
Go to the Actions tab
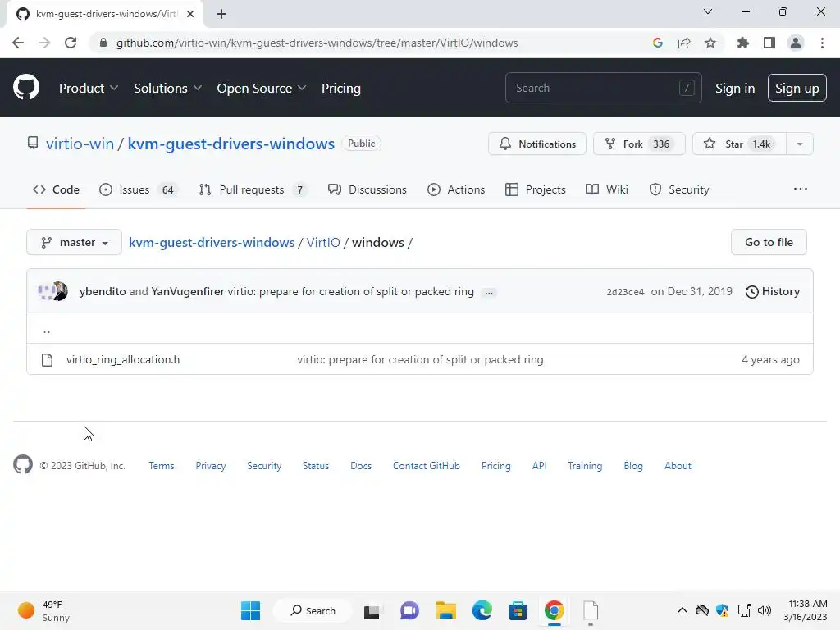click(456, 189)
